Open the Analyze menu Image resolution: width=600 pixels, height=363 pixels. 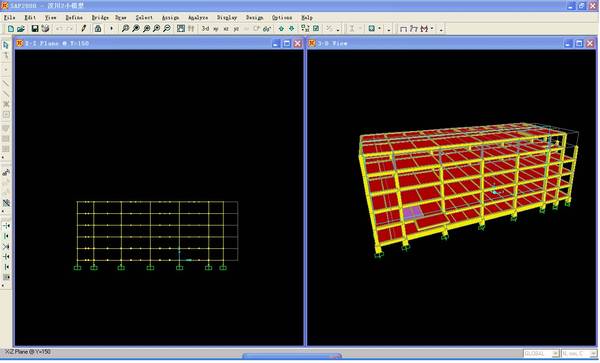coord(198,18)
